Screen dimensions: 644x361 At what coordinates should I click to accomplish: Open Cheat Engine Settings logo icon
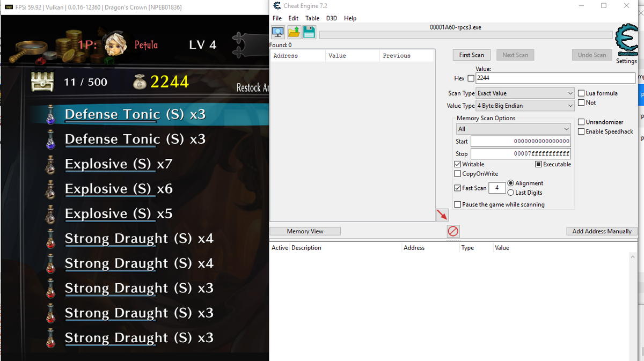[x=626, y=40]
